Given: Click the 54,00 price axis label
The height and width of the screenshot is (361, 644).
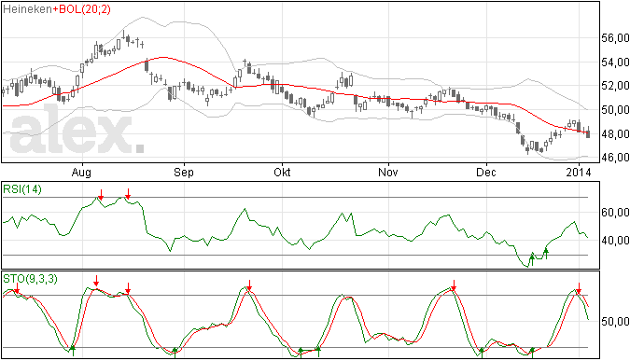Looking at the screenshot, I should click(615, 62).
